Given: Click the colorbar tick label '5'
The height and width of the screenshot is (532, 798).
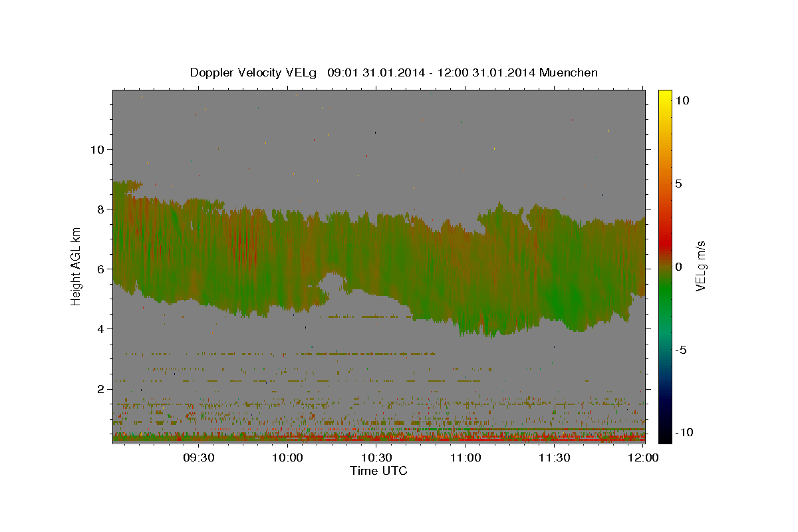Looking at the screenshot, I should pos(678,184).
